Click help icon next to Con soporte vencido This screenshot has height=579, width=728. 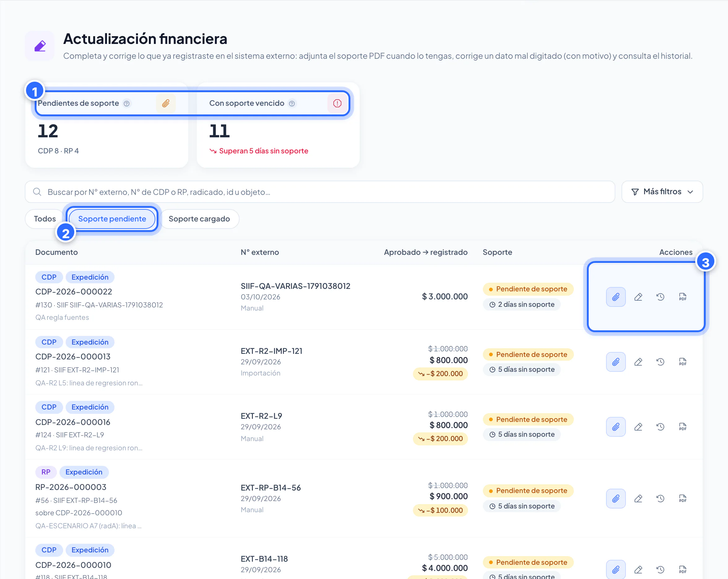click(292, 104)
